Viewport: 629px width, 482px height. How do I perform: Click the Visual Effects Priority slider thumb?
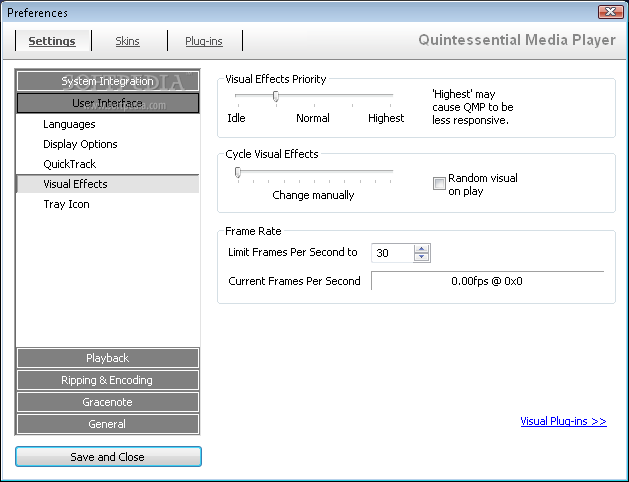(x=276, y=96)
